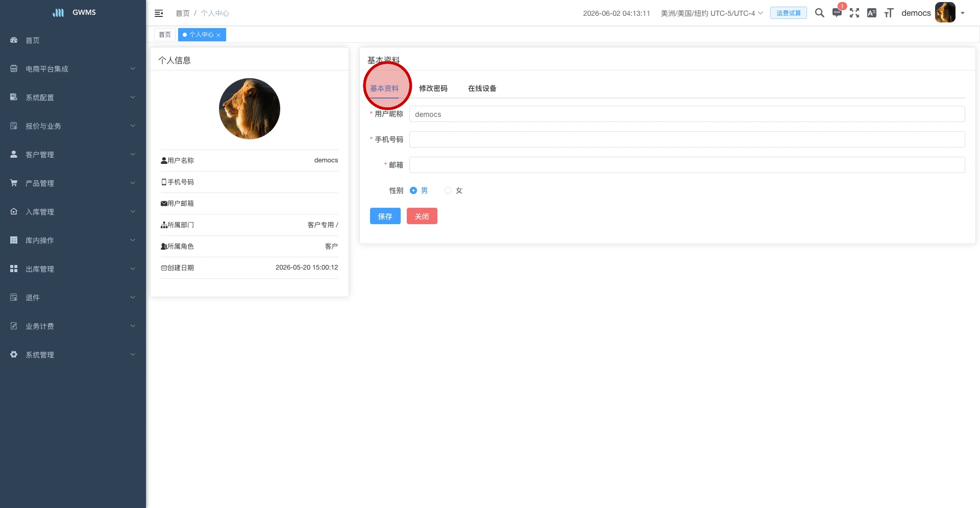The height and width of the screenshot is (508, 980).
Task: Select the 男 gender radio button
Action: [413, 190]
